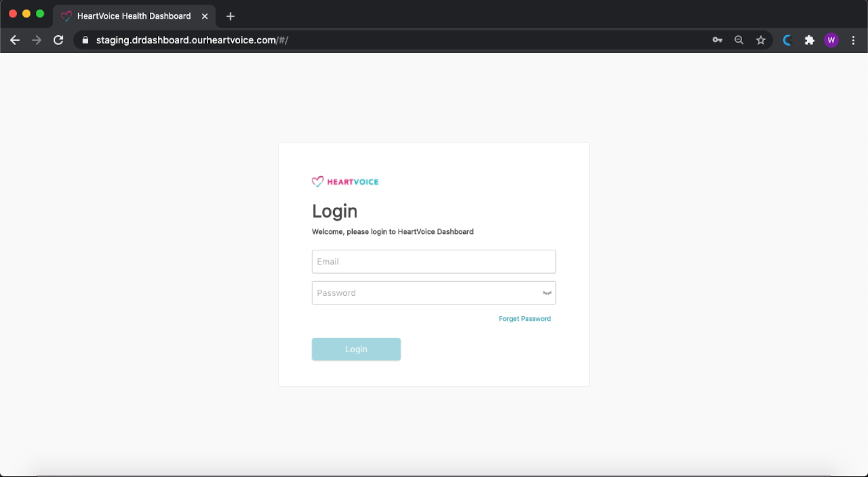This screenshot has height=477, width=868.
Task: Focus the Password input field
Action: 434,293
